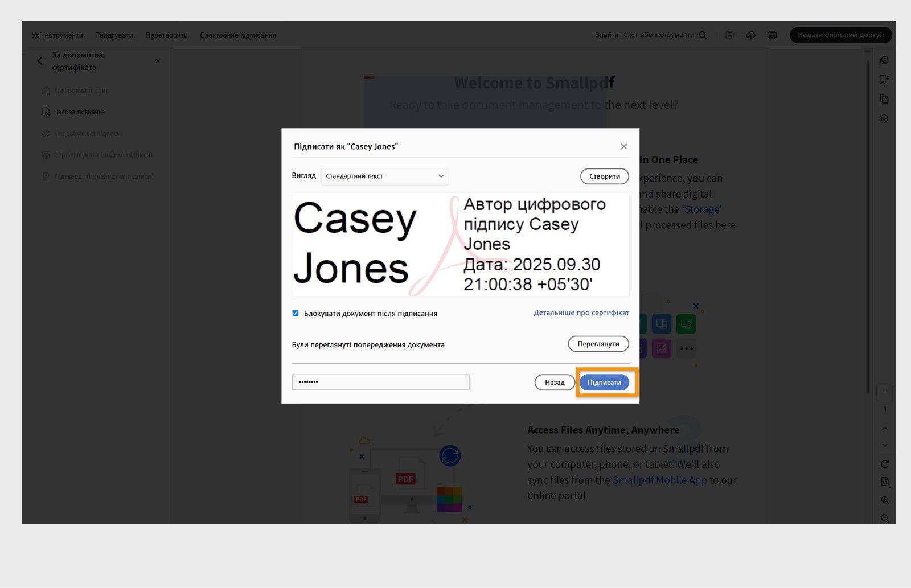
Task: Click the password input field
Action: point(380,382)
